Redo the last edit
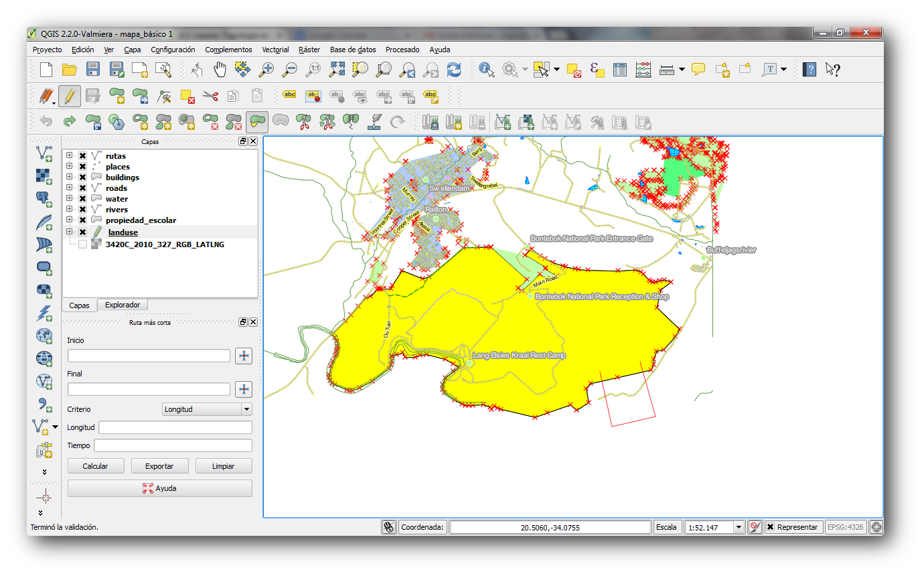Screen dimensions: 924x576 pyautogui.click(x=70, y=122)
